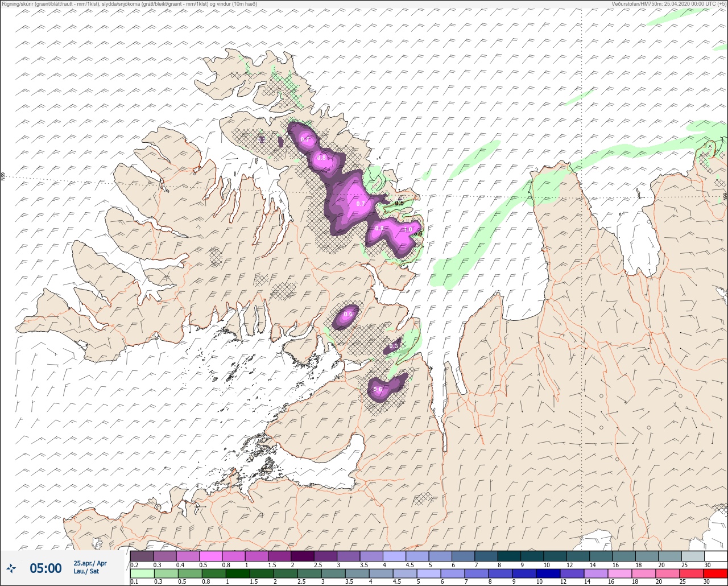Screen dimensions: 728x586
Task: Select the dark plum swatch starting the upper legend
Action: pos(142,556)
